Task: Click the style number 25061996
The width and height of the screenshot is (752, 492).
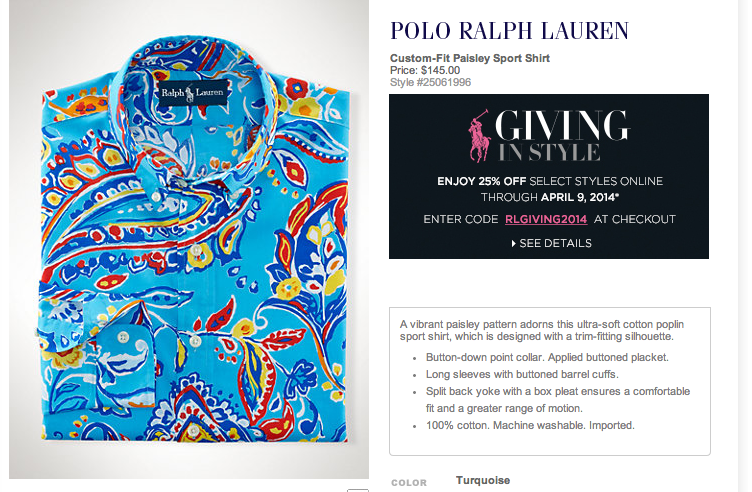Action: tap(428, 82)
